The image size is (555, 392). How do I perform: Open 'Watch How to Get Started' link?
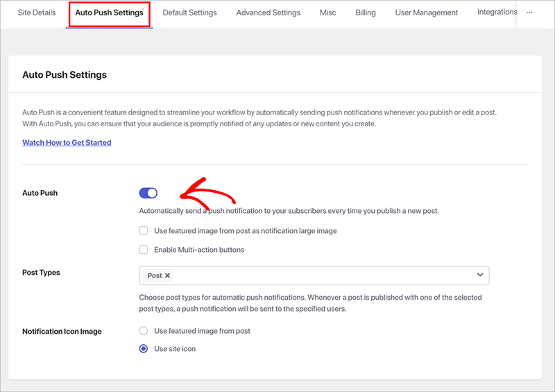[67, 143]
